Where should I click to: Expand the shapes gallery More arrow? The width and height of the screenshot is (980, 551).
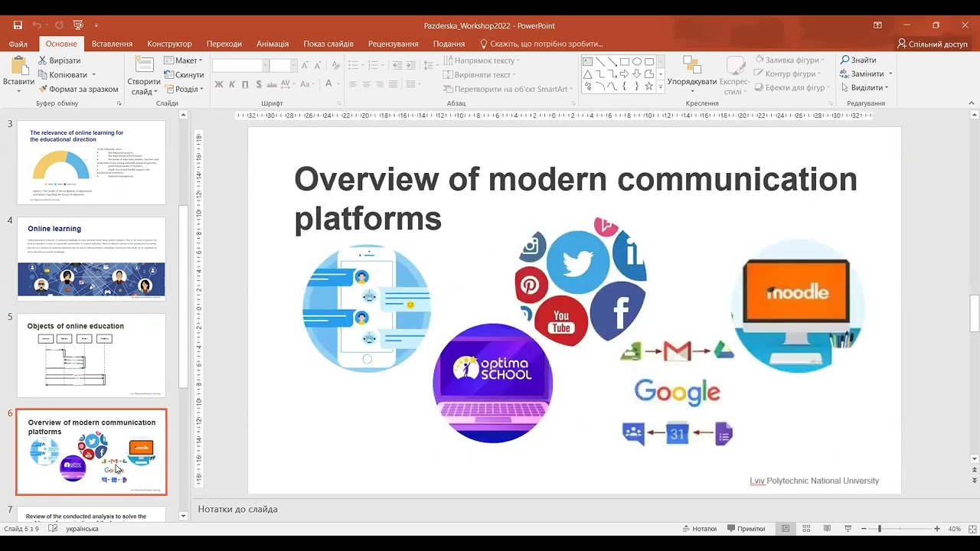tap(661, 87)
